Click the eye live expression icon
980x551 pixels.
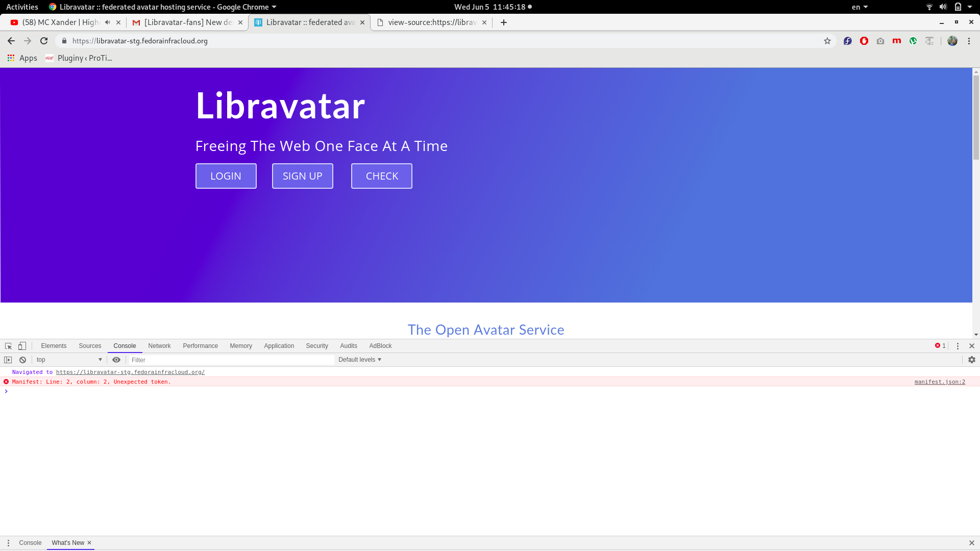pos(116,360)
